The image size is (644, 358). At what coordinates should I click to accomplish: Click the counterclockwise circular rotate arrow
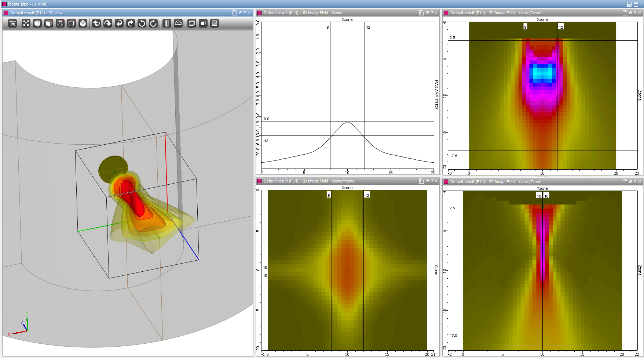pos(142,23)
